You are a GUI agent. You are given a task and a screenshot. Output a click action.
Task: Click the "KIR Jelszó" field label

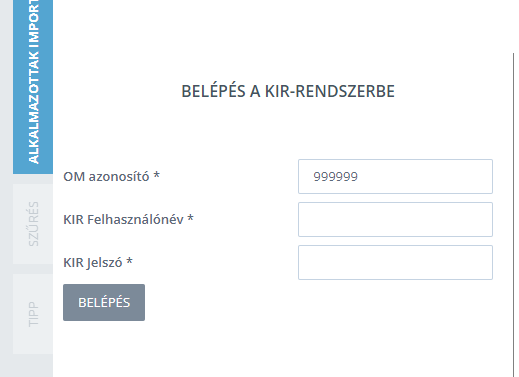(93, 263)
